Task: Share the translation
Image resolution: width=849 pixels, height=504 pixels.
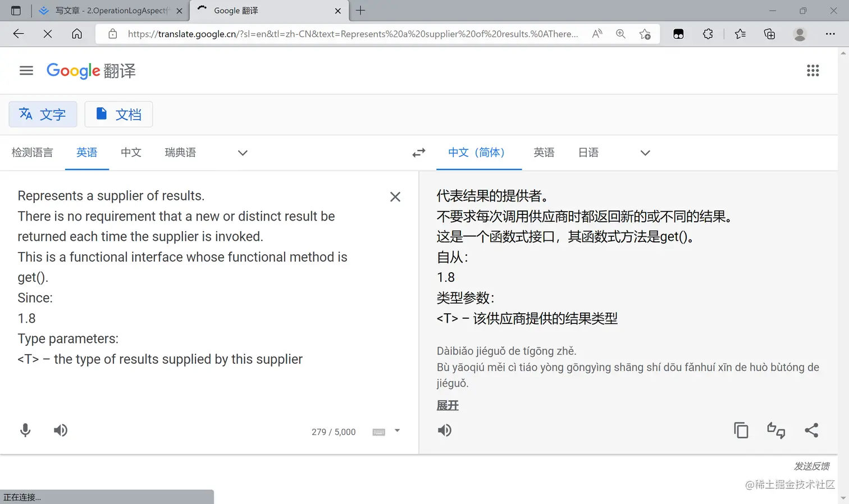Action: point(811,430)
